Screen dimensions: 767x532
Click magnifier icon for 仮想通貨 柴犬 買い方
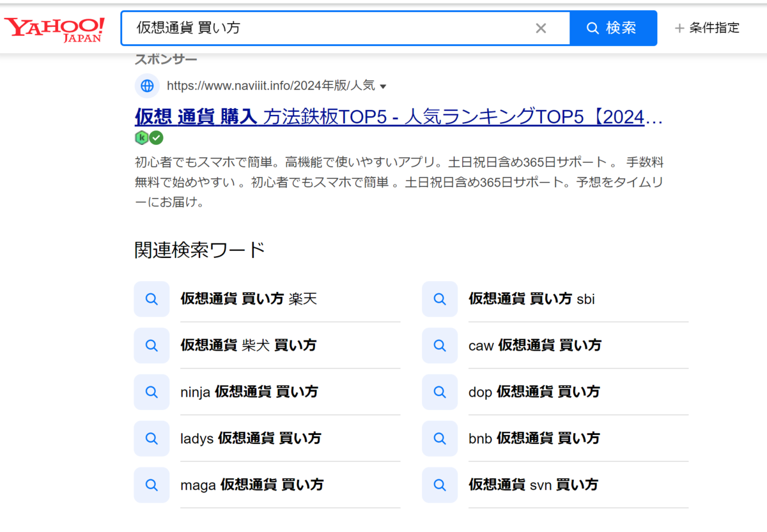click(151, 346)
